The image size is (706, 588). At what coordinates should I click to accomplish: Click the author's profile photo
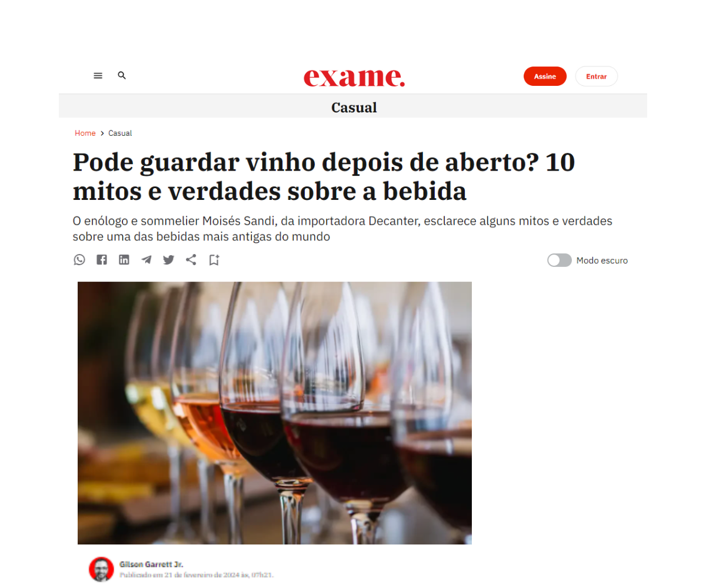[x=101, y=569]
